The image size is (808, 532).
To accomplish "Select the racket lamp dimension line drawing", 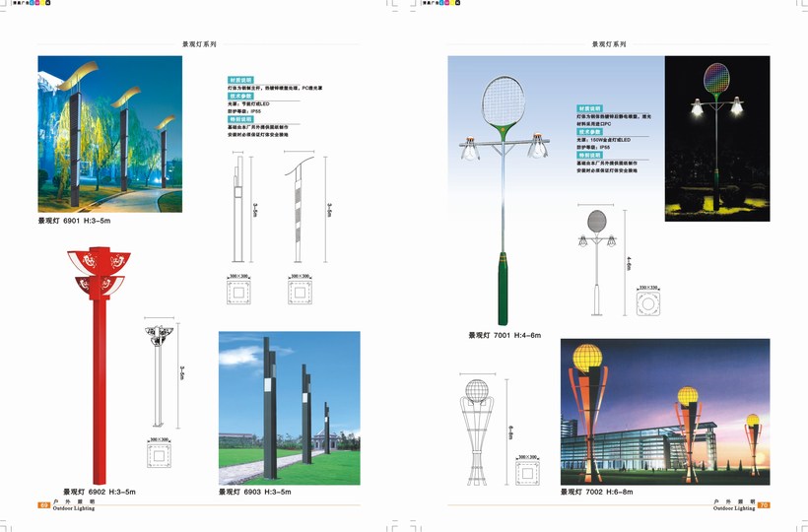I will pos(595,256).
